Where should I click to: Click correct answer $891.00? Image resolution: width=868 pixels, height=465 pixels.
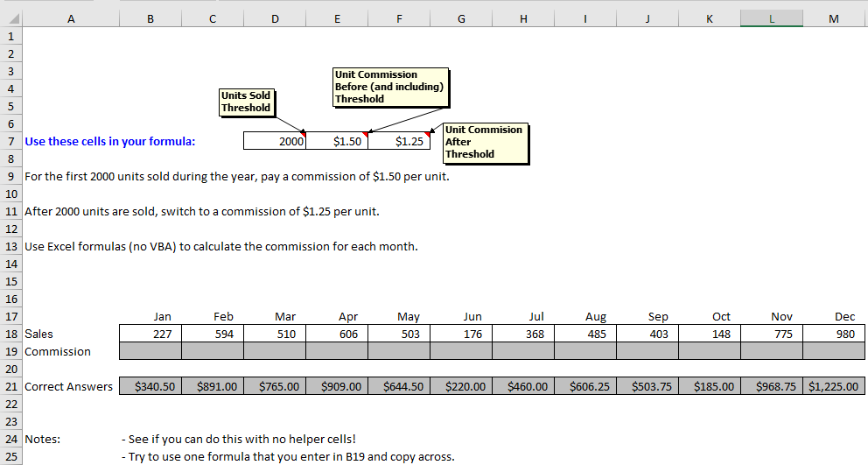[213, 386]
